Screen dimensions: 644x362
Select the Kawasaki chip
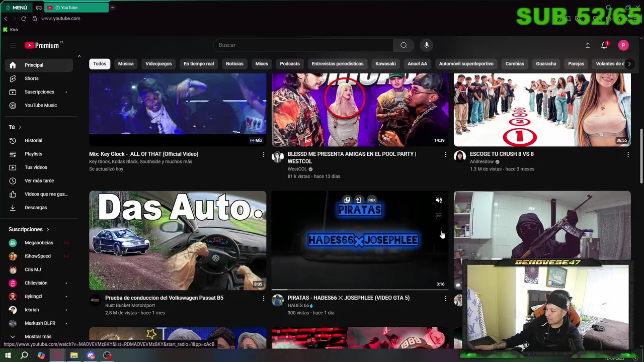[385, 64]
